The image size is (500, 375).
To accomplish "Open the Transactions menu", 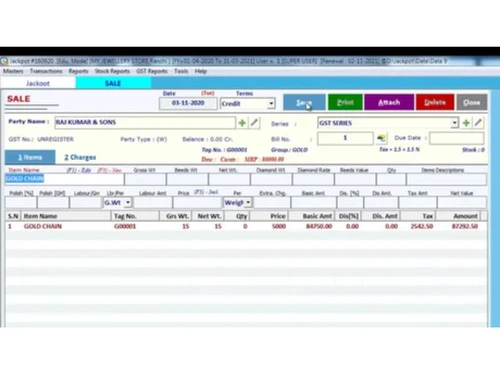I will [46, 71].
